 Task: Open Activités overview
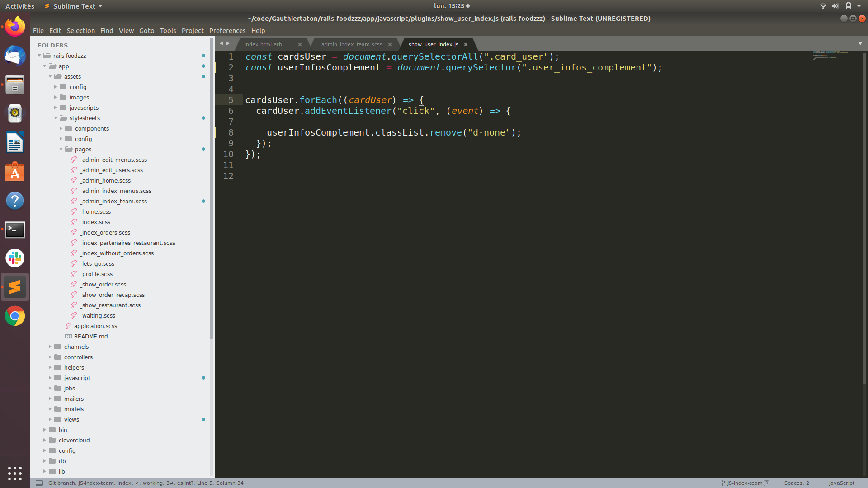[20, 6]
